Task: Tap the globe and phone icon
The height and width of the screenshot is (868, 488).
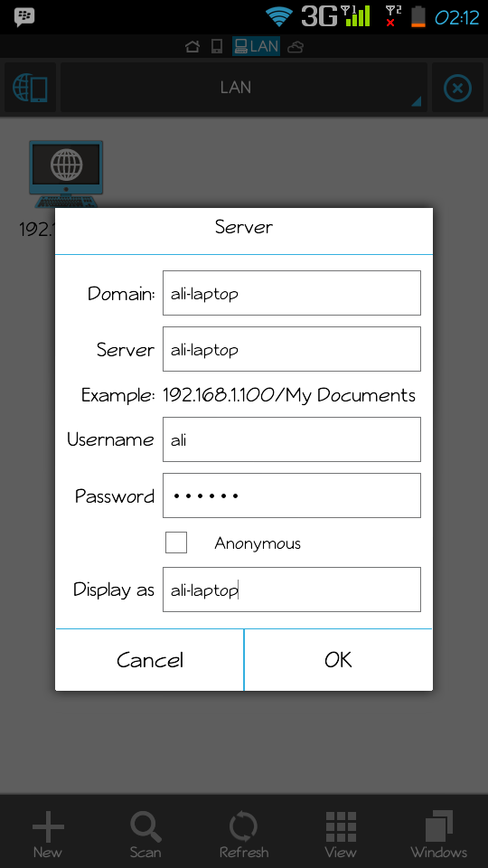Action: 30,88
